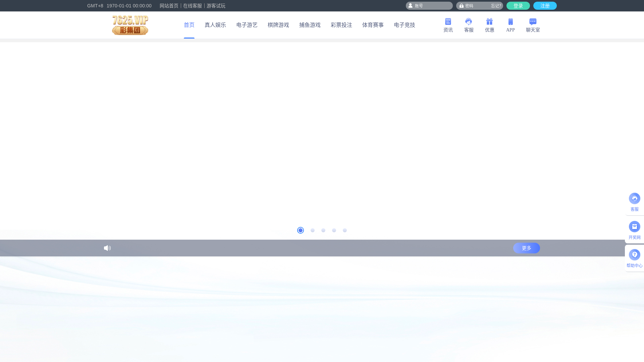Open 真人娱乐 menu

(215, 25)
